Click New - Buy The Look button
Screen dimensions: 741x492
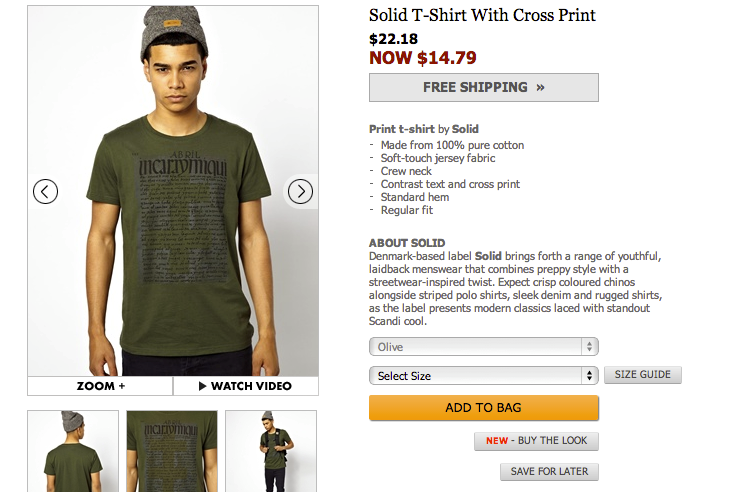click(536, 441)
